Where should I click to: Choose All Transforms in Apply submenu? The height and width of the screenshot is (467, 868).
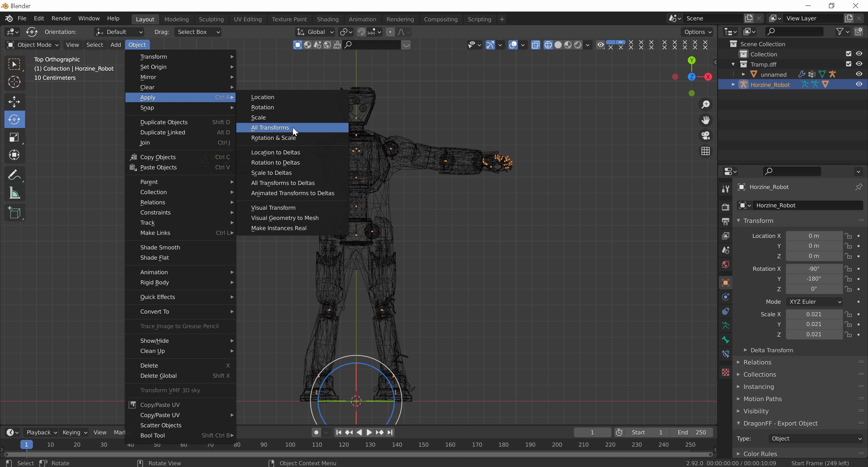pos(270,128)
